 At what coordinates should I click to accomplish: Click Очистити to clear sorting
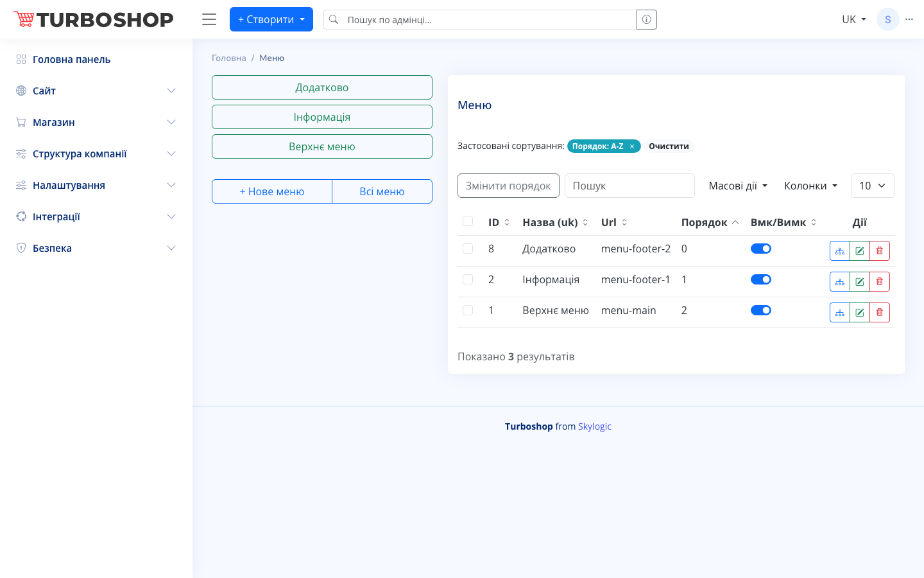[x=669, y=146]
